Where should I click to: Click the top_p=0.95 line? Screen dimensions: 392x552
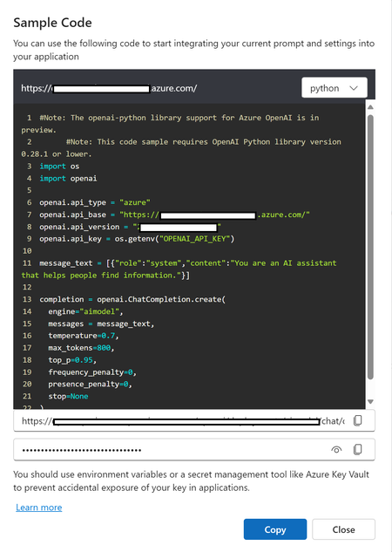72,360
